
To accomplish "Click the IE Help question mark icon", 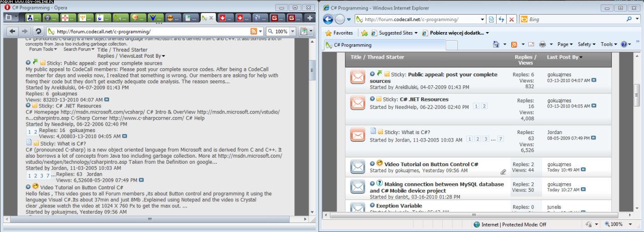I will [x=624, y=44].
